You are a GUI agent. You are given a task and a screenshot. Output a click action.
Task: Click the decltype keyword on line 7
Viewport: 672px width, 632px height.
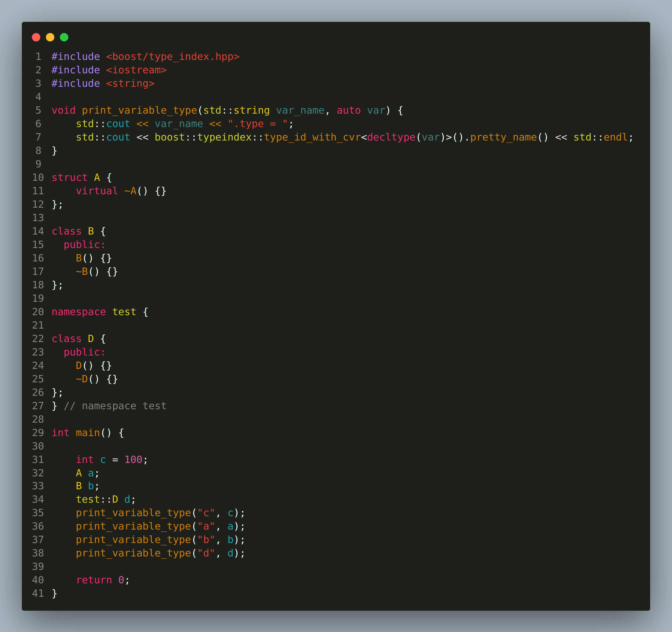tap(391, 137)
